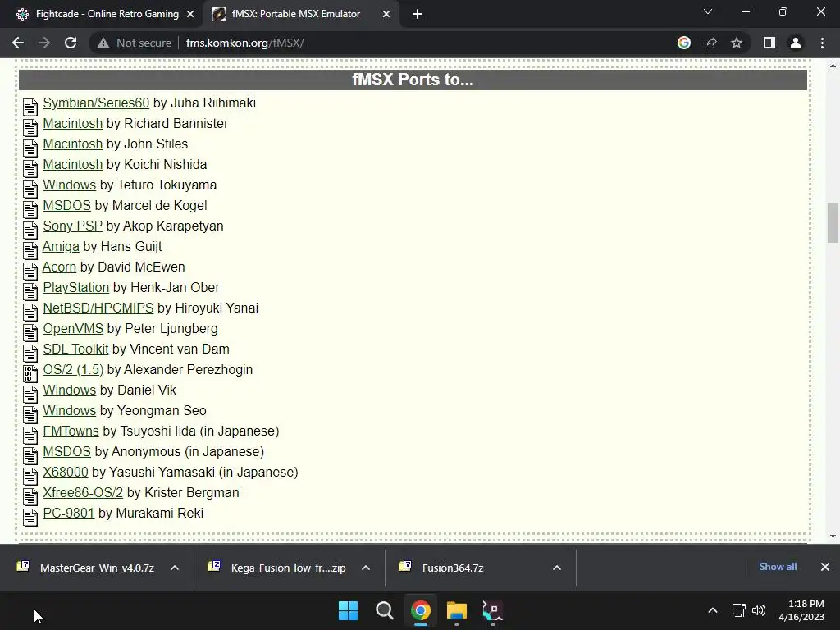Open the FMTowns port link
The height and width of the screenshot is (630, 840).
(x=71, y=431)
